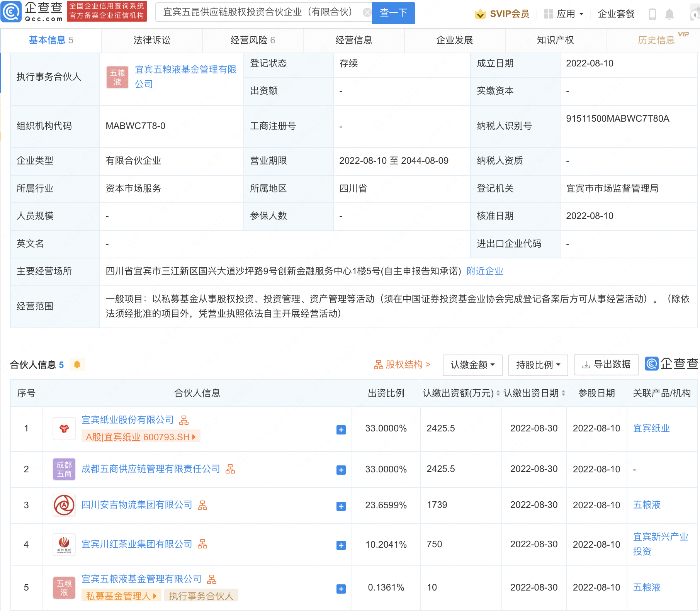
Task: Open 宜宾纸业股份有限公司 partner link
Action: point(127,420)
